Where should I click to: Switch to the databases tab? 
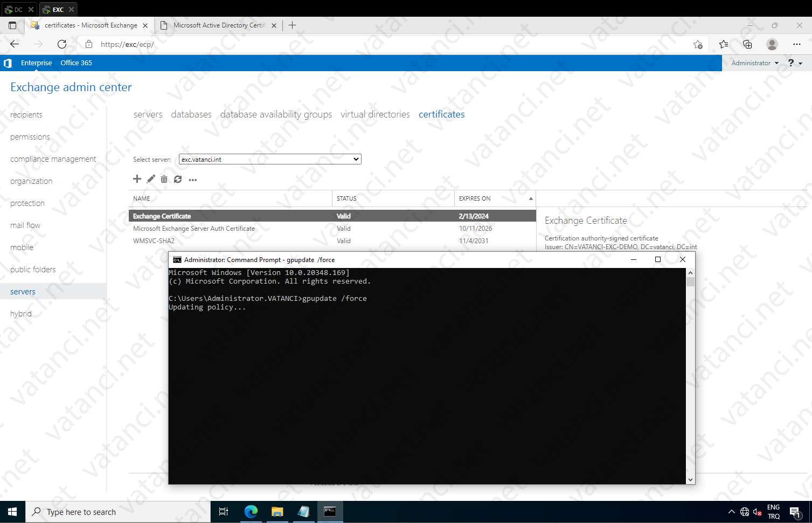point(191,114)
